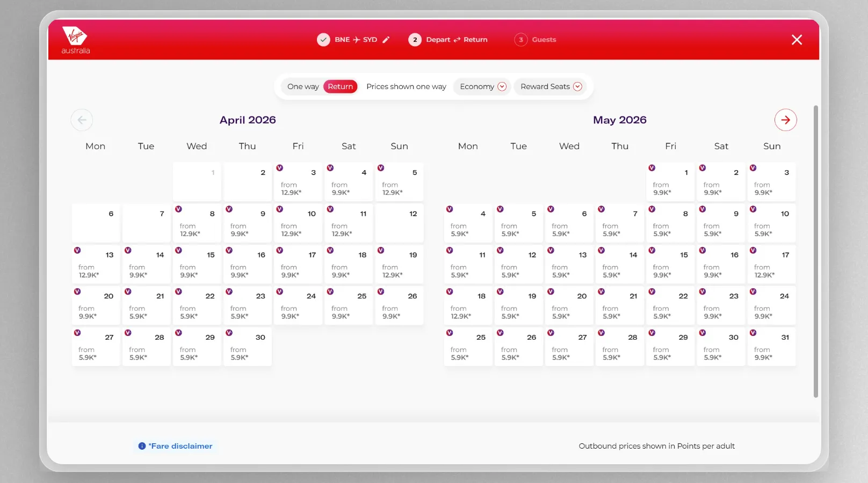Screen dimensions: 868x483
Task: Choose May 30 from 5.9K
Action: coord(721,347)
